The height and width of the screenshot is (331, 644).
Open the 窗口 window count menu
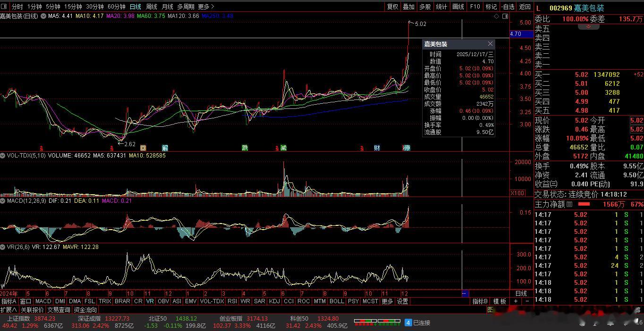(x=25, y=301)
